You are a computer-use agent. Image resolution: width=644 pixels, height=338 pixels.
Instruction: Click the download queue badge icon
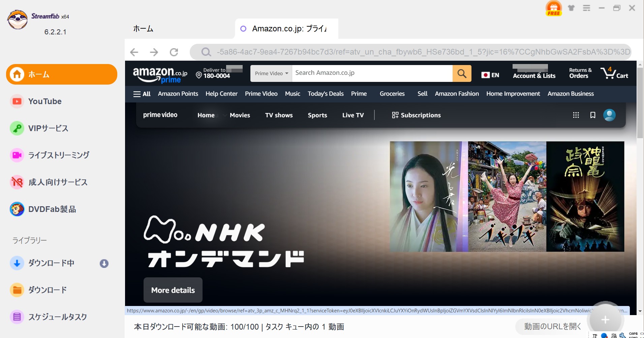[x=104, y=264]
